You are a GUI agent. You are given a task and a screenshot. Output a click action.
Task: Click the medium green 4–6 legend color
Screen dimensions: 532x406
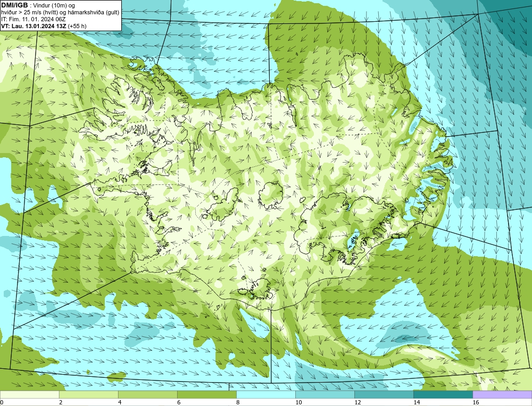tap(147, 394)
